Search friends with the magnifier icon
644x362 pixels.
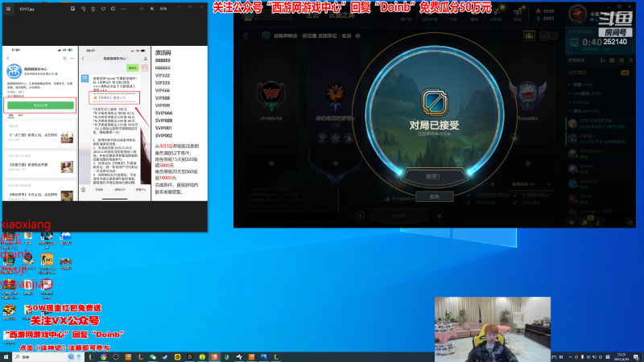point(631,60)
